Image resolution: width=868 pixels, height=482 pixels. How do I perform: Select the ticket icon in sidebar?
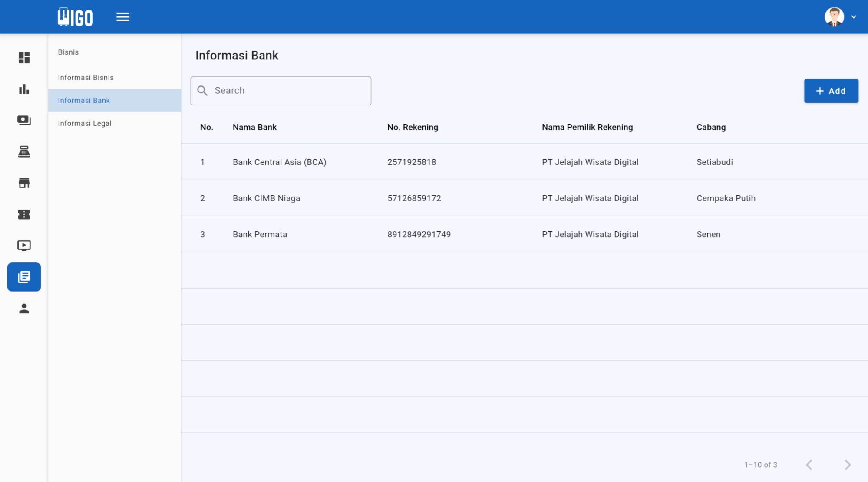click(24, 214)
